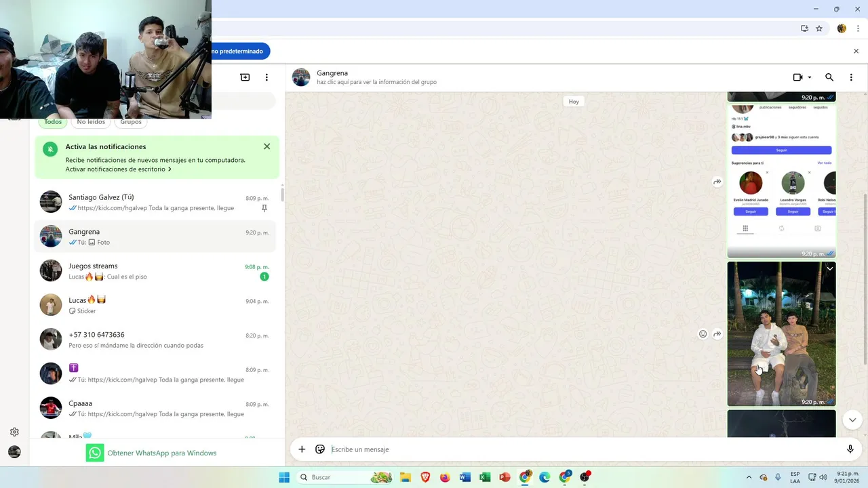Open the Windows Start menu
This screenshot has width=868, height=488.
click(284, 477)
